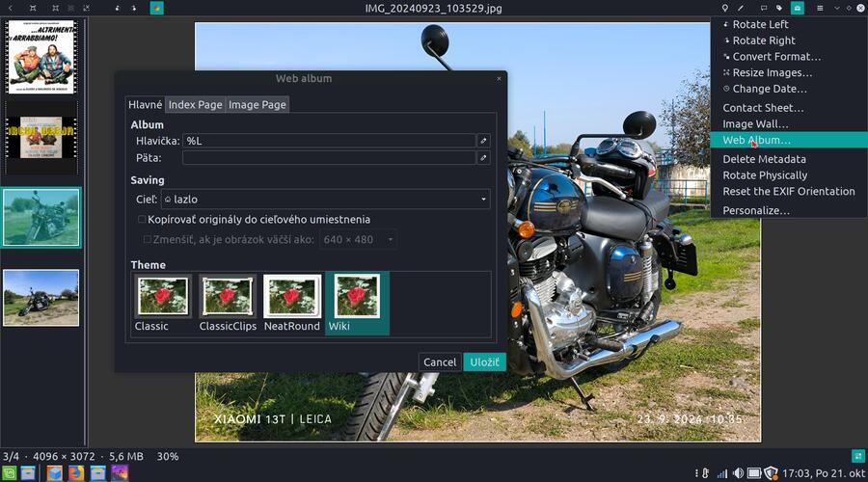The height and width of the screenshot is (482, 868).
Task: Click Cancel in the Web album dialog
Action: point(440,362)
